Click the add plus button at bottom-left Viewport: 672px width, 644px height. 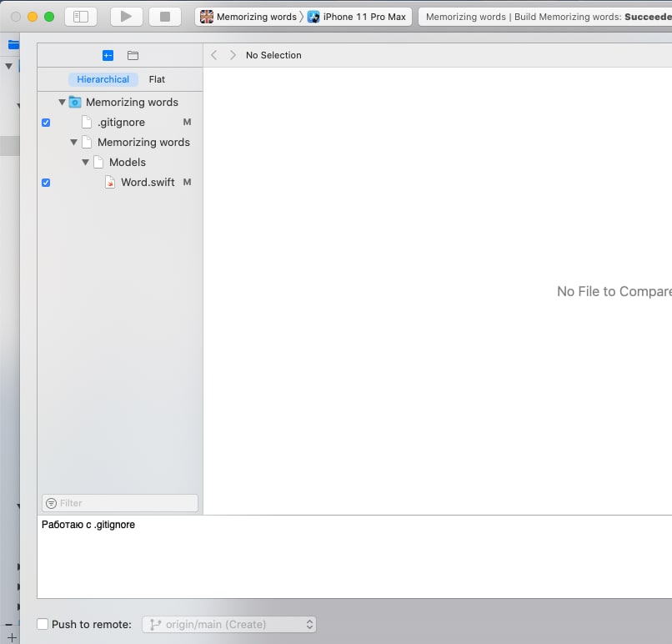tap(12, 637)
